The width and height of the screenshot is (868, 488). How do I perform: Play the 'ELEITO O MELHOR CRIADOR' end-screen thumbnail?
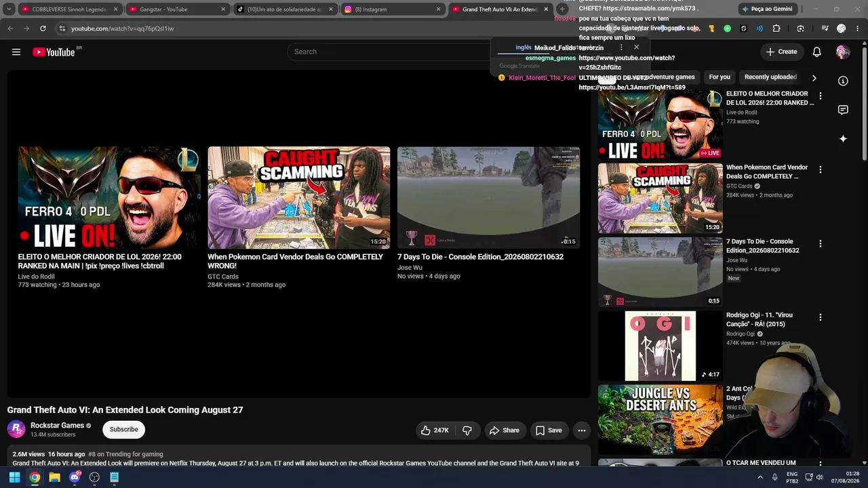pos(109,198)
